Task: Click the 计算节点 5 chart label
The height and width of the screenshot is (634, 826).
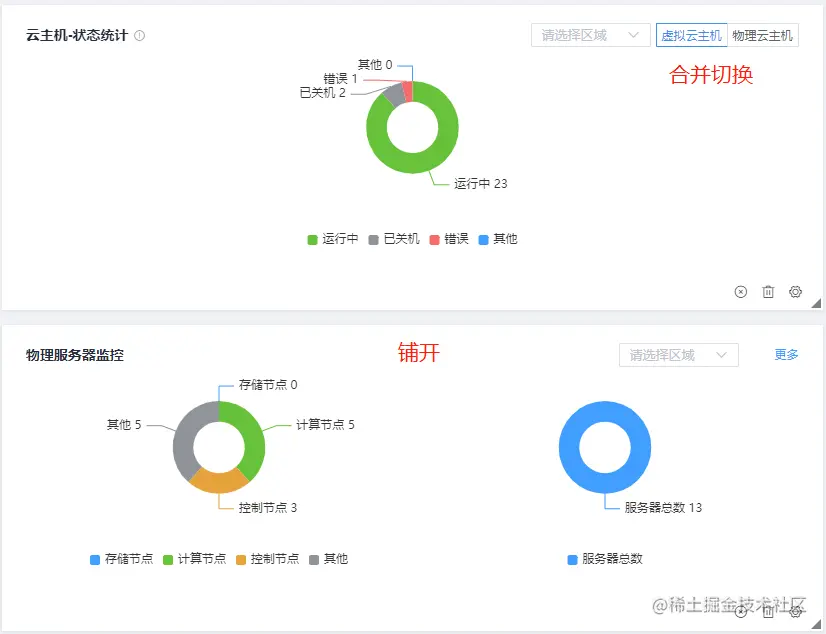Action: pos(325,424)
